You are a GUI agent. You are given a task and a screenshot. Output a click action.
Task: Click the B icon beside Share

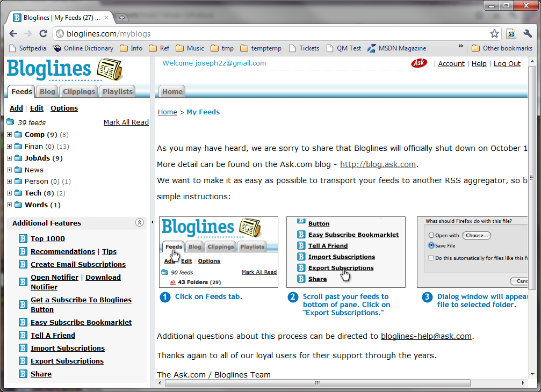click(x=23, y=374)
